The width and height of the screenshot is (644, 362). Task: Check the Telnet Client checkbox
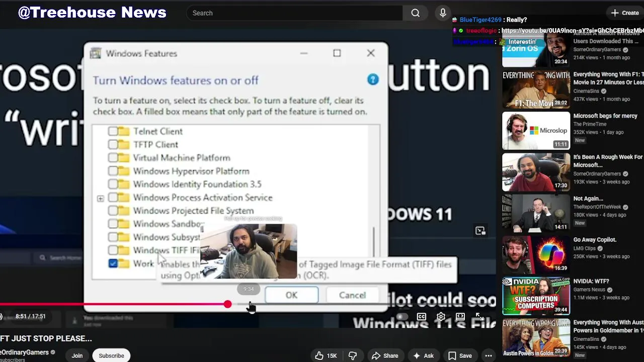(x=113, y=131)
